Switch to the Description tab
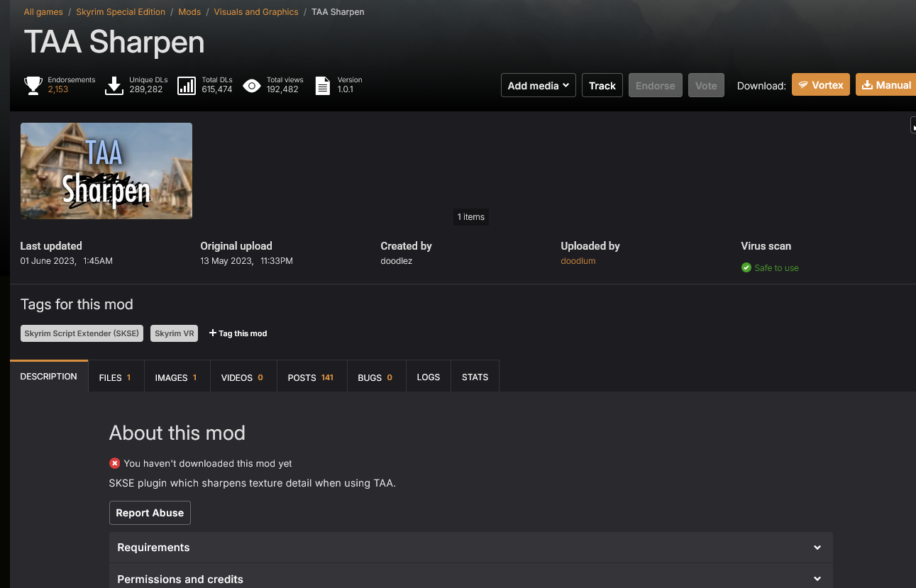 (x=49, y=377)
